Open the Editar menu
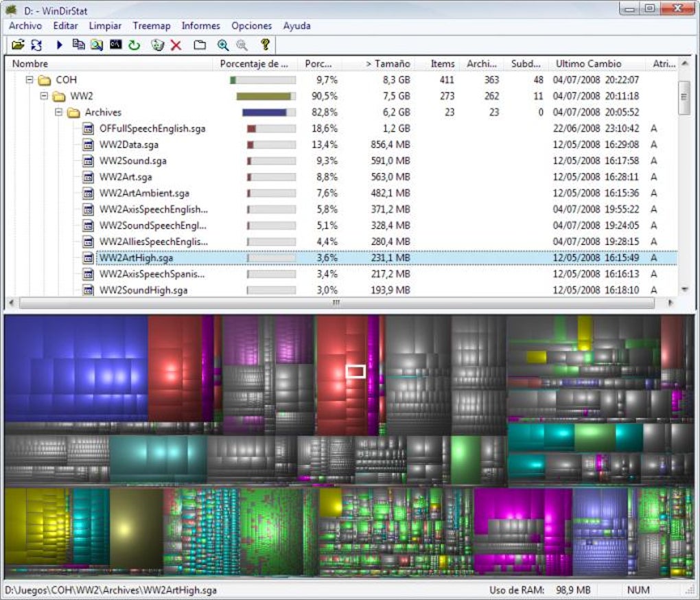The height and width of the screenshot is (600, 700). 65,26
